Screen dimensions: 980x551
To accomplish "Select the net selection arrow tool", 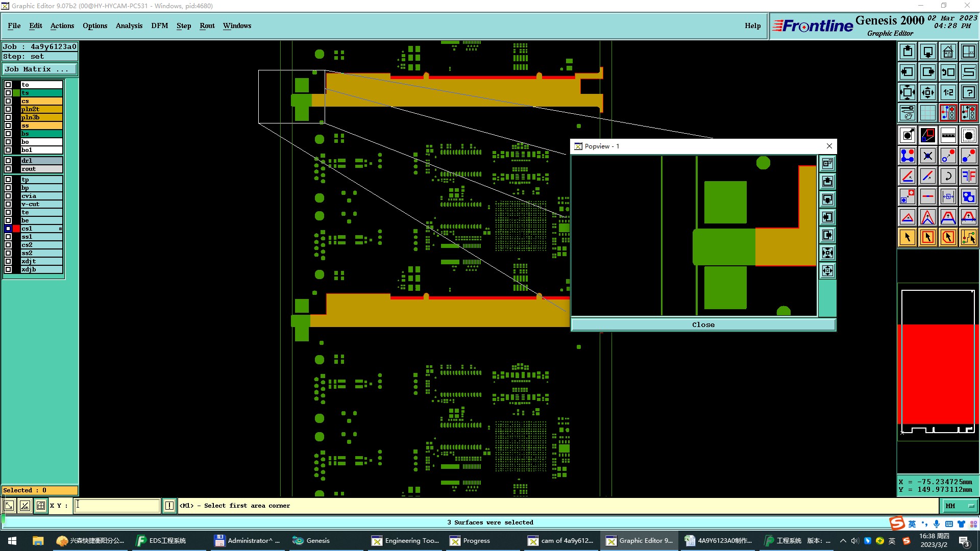I will pos(968,237).
